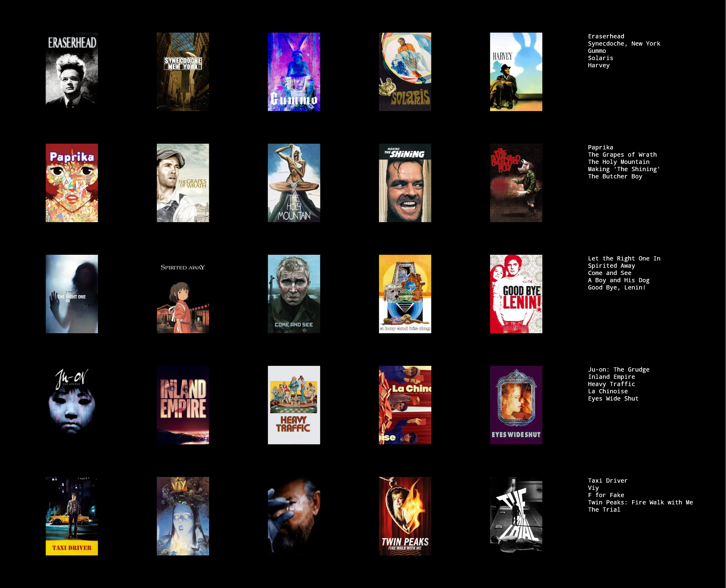Click 'Inland Empire' list text
The width and height of the screenshot is (726, 588).
tap(612, 377)
